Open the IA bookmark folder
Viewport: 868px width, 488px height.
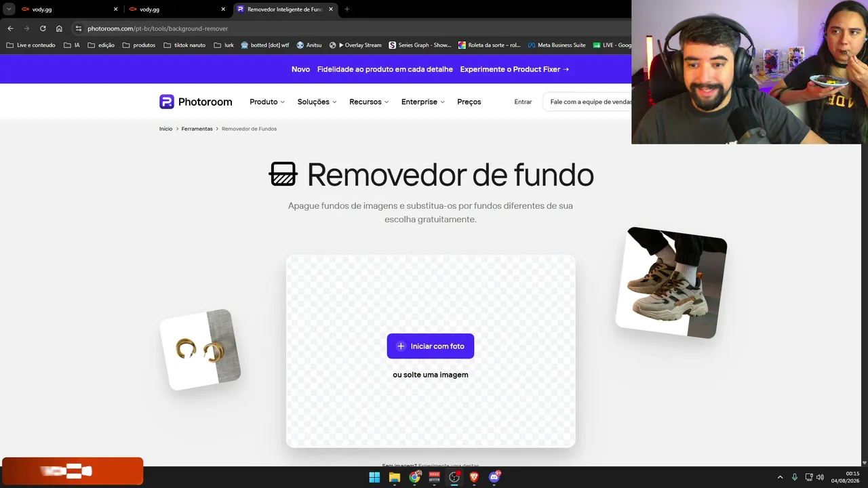[72, 45]
